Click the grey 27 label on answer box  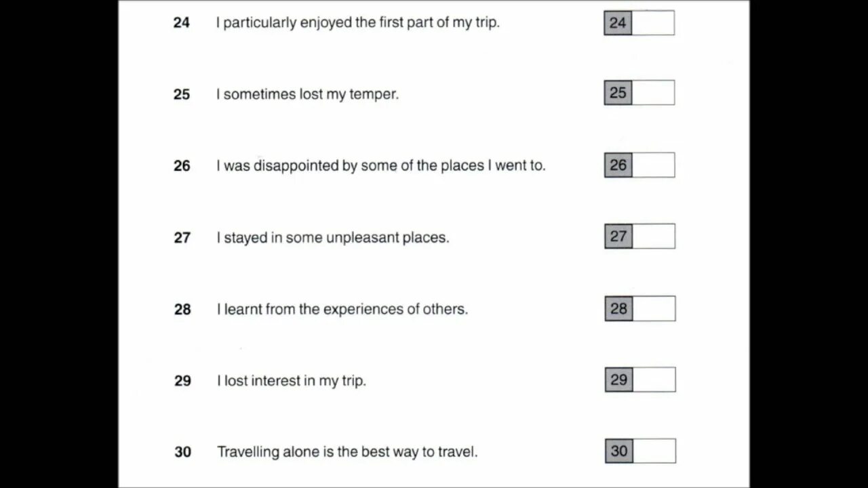pos(618,236)
